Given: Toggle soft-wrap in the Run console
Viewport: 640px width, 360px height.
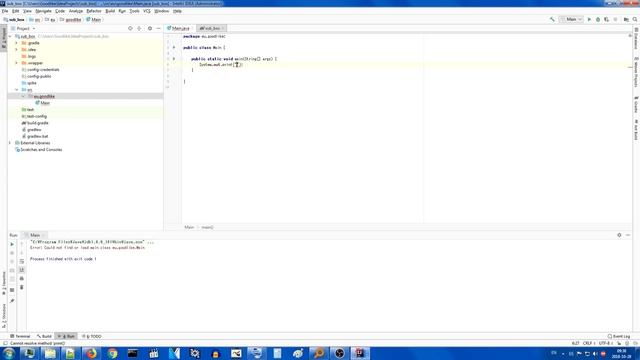Looking at the screenshot, I should [x=22, y=261].
